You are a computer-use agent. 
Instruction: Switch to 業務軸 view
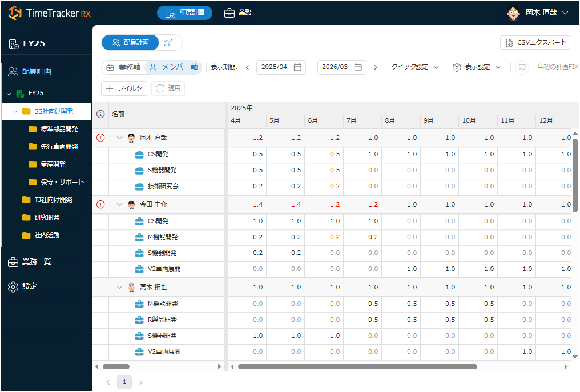123,67
